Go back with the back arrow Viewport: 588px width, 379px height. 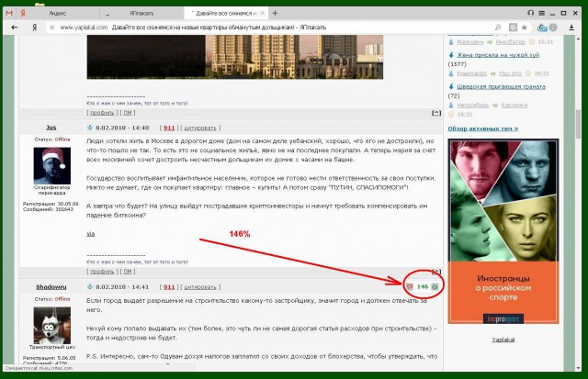coord(15,28)
